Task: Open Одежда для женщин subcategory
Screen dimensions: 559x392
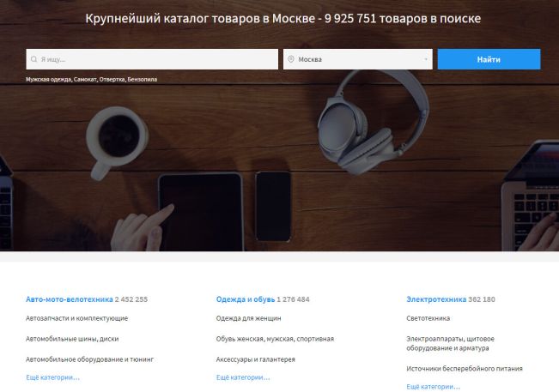Action: click(248, 318)
